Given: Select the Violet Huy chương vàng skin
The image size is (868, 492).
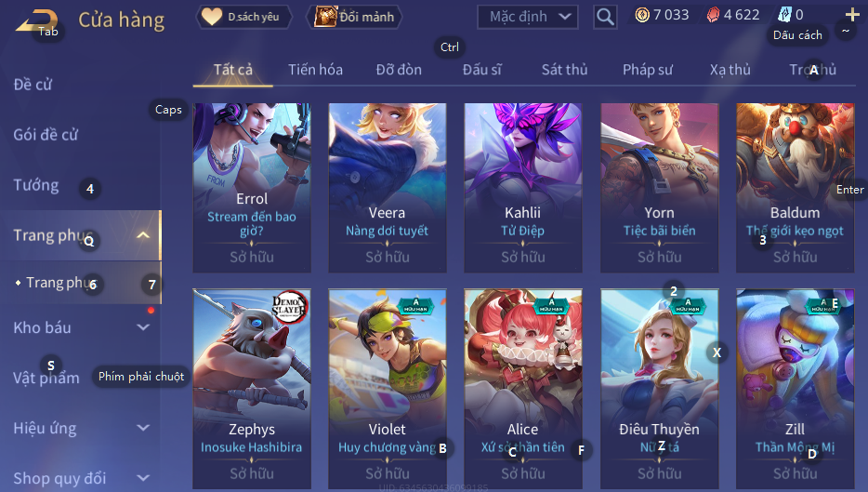Looking at the screenshot, I should point(387,389).
